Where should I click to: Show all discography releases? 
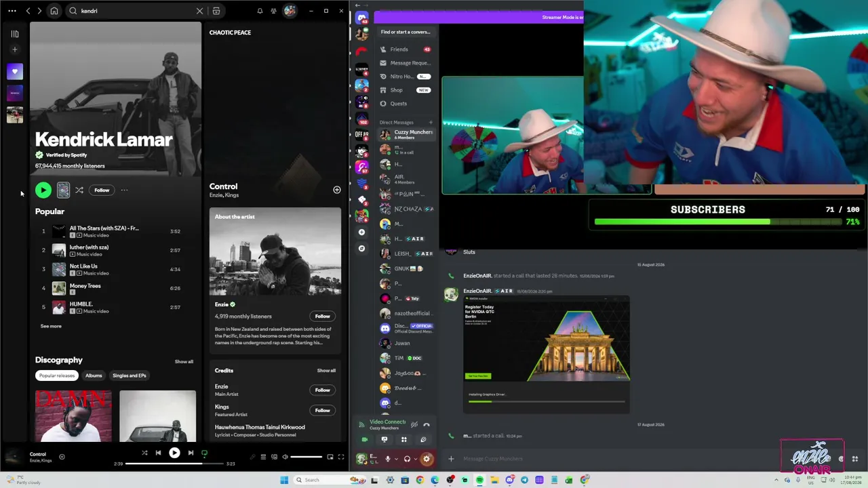click(184, 361)
